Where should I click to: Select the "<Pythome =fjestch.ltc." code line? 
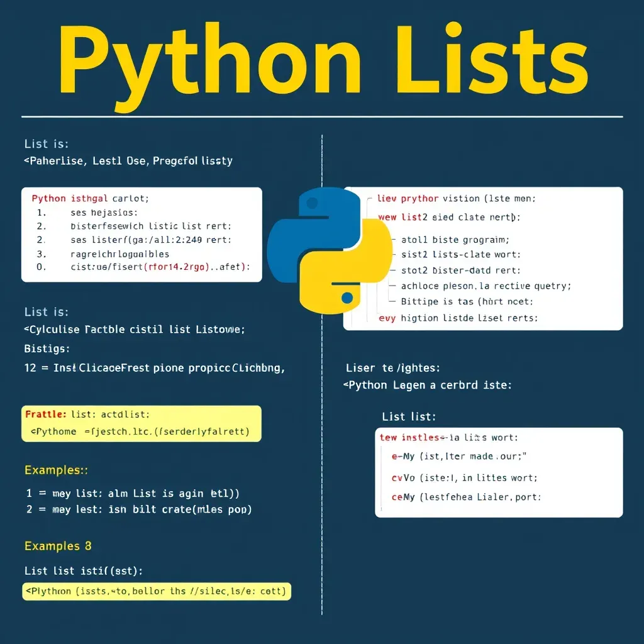click(x=140, y=431)
